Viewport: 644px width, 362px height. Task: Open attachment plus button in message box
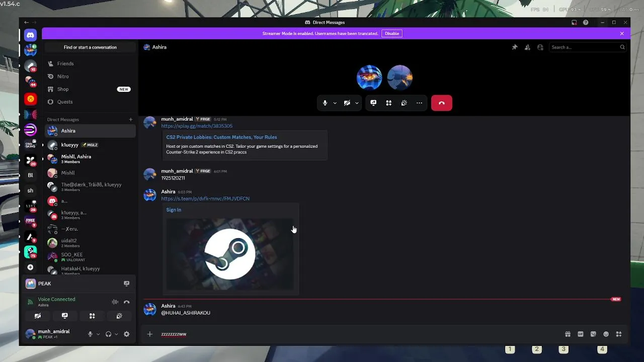tap(149, 334)
